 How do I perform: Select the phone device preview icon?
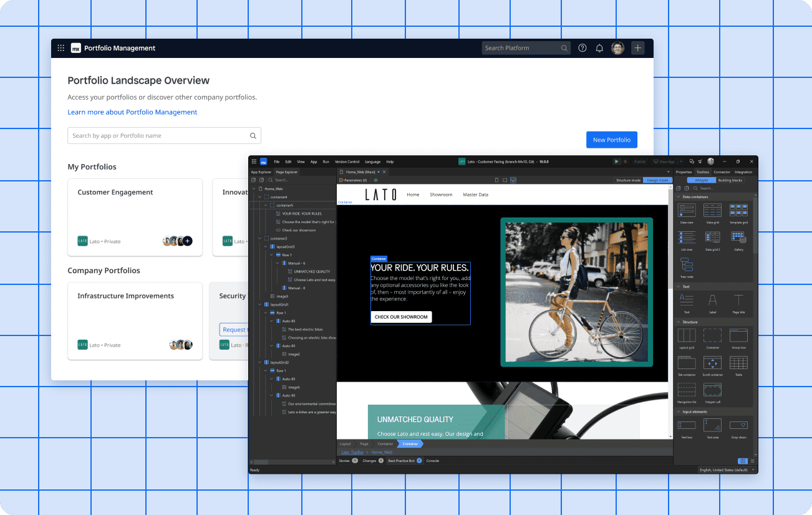click(x=496, y=180)
